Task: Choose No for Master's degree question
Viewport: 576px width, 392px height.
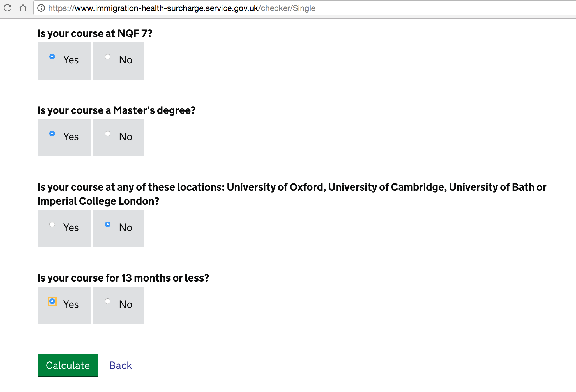Action: pos(119,138)
